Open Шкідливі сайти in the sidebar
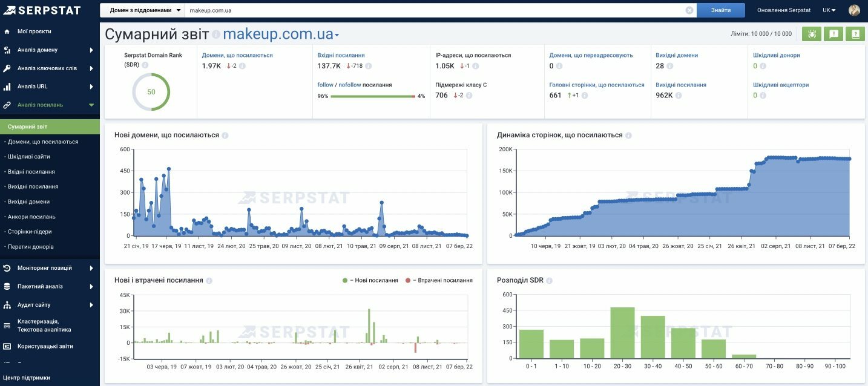The width and height of the screenshot is (868, 386). click(x=29, y=157)
